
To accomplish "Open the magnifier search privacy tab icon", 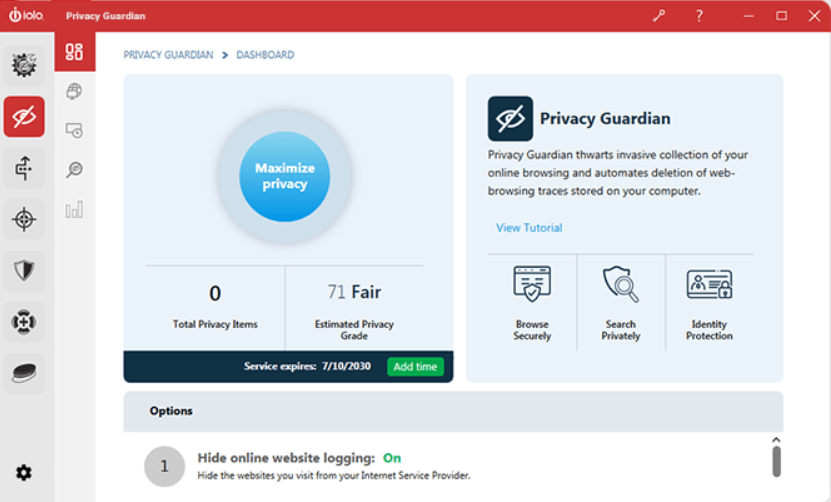I will [74, 170].
